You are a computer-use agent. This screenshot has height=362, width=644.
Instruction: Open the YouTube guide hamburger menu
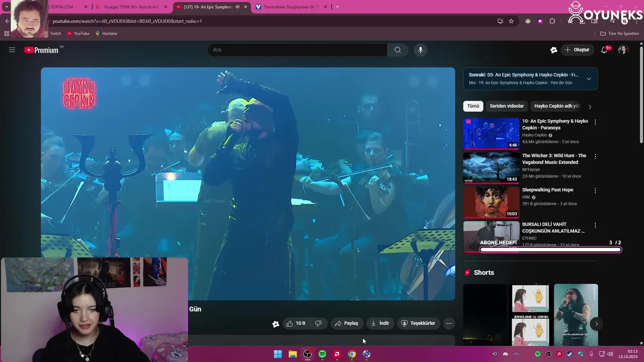[12, 50]
